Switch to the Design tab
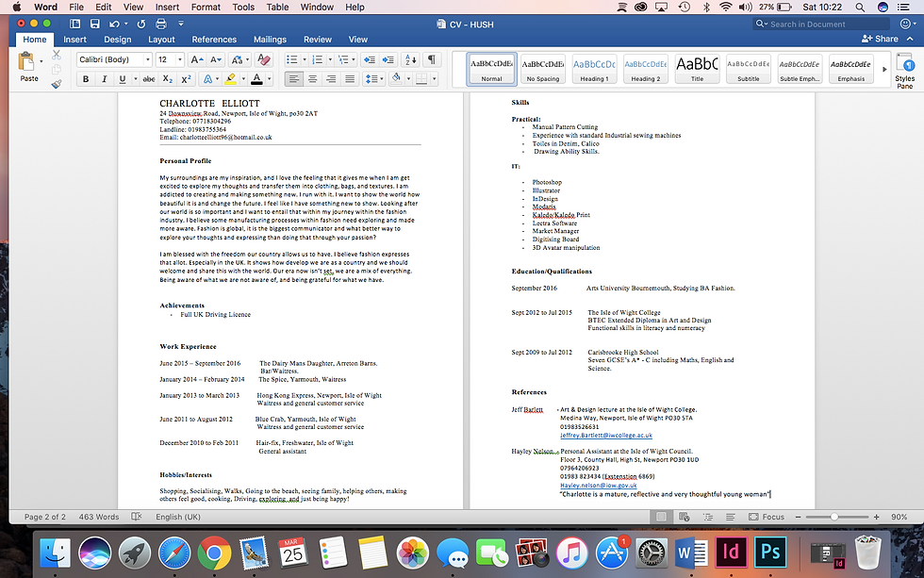 [x=117, y=40]
